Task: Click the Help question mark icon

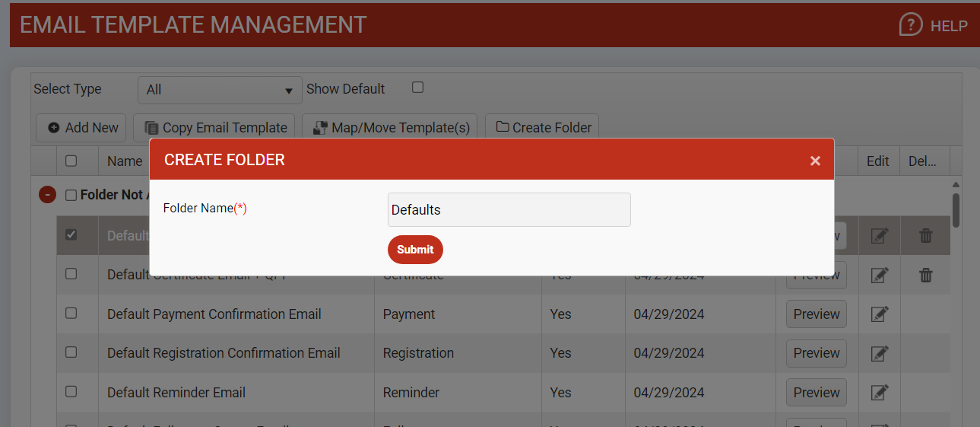Action: [910, 24]
